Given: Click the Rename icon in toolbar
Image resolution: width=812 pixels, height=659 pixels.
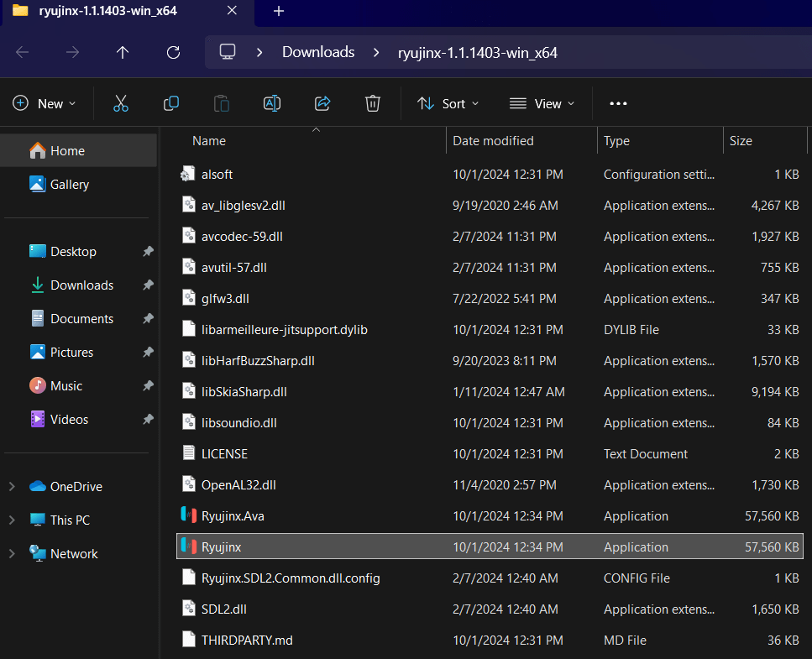Looking at the screenshot, I should point(272,103).
